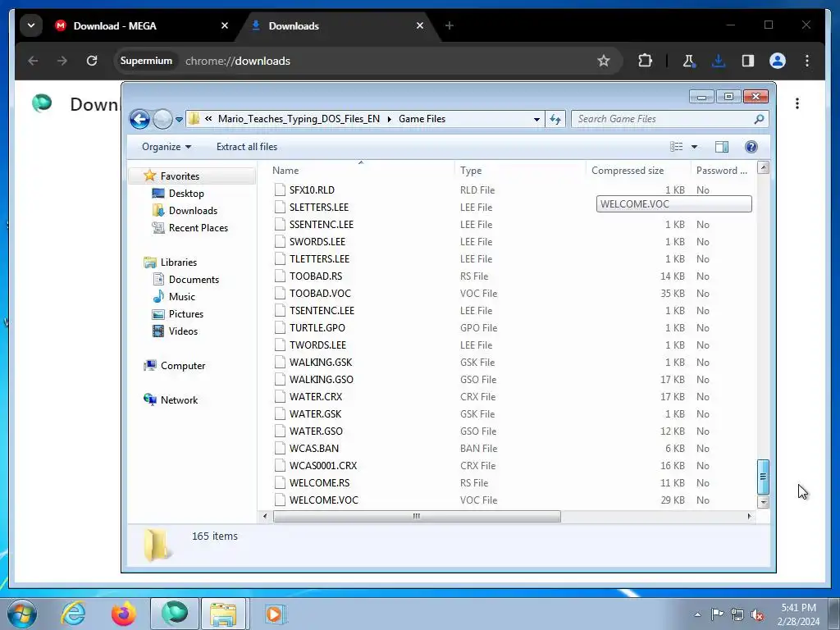
Task: Select Network in navigation pane
Action: click(179, 400)
